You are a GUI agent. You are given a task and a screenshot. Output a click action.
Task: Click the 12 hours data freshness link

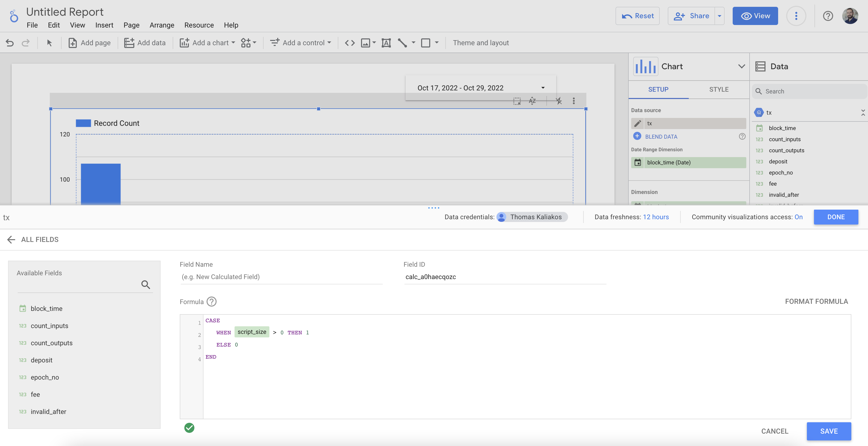[656, 217]
